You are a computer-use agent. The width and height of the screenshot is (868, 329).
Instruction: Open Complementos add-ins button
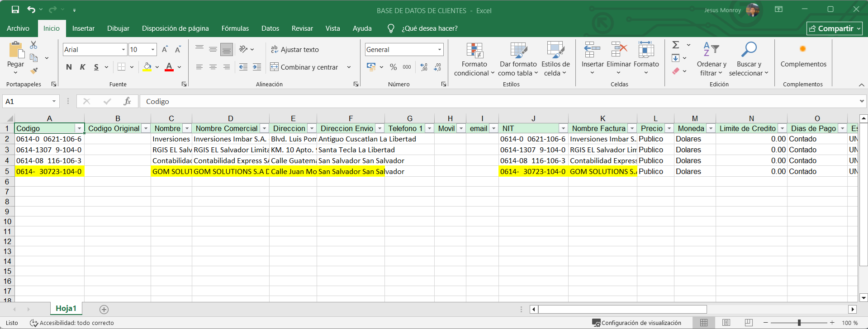[x=803, y=55]
